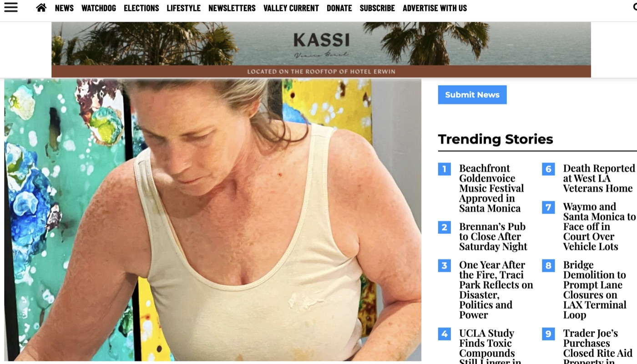637x364 pixels.
Task: Open the hamburger menu icon
Action: [x=11, y=7]
